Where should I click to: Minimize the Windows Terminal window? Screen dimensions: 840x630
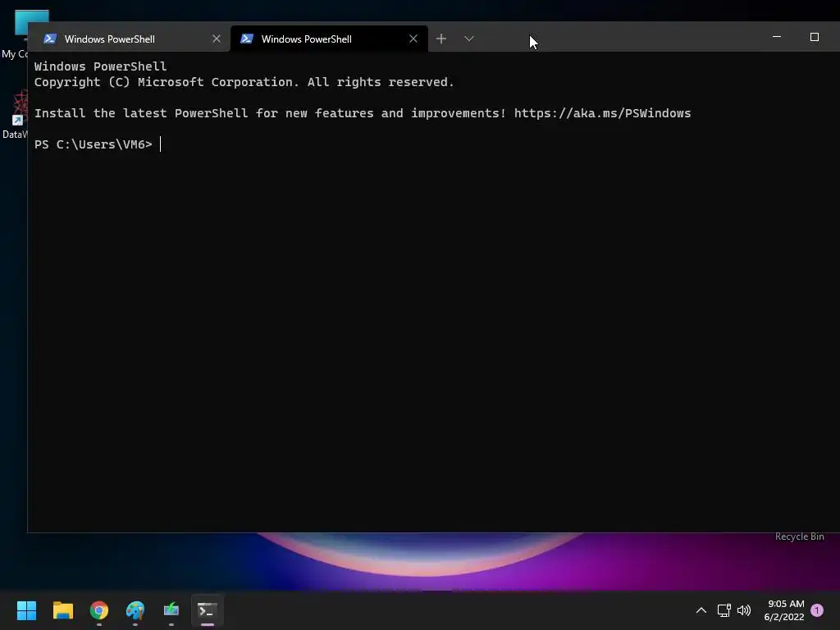(777, 37)
